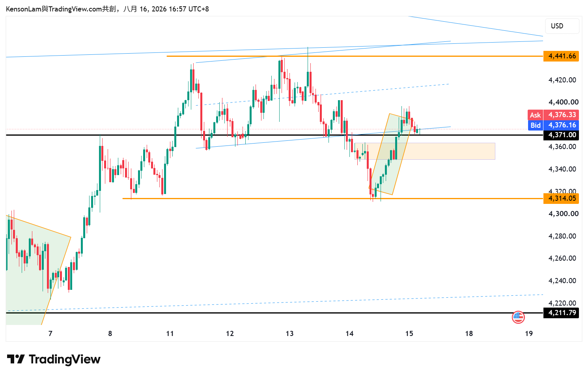Click the Ask price label 4,376.33

(x=553, y=115)
